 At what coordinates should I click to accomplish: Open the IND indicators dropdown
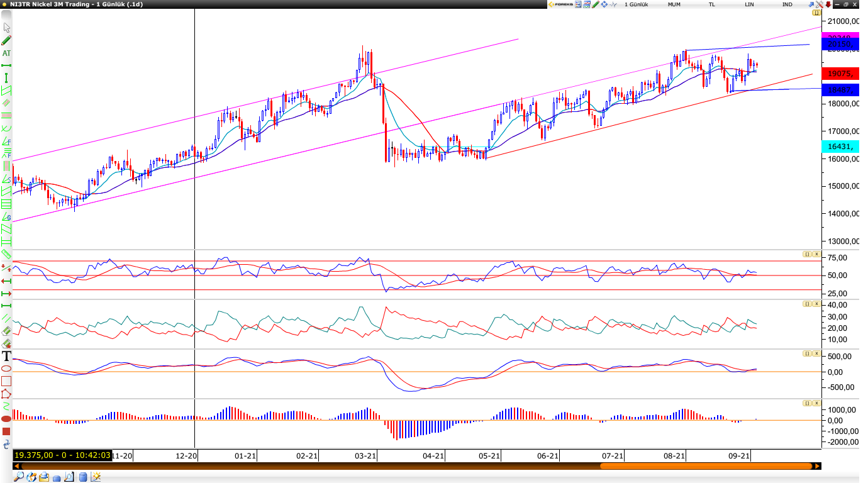787,4
